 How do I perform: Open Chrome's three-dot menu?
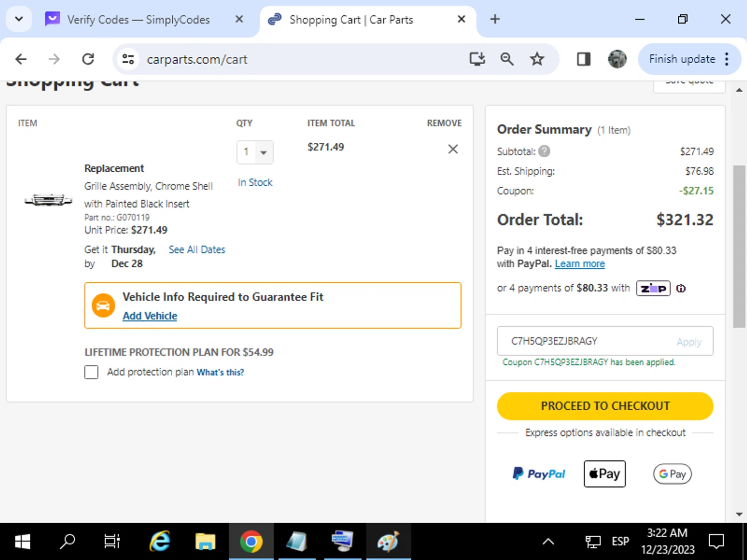(x=727, y=59)
